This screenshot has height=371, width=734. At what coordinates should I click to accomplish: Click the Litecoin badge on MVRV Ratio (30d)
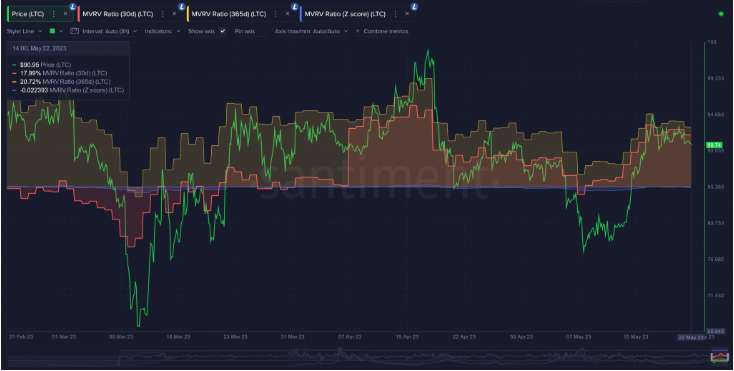[182, 7]
